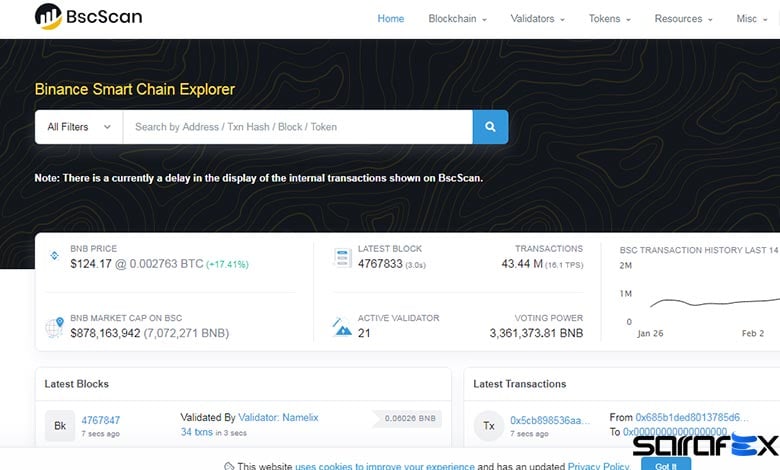Click the search address input field
The width and height of the screenshot is (780, 470).
point(297,127)
